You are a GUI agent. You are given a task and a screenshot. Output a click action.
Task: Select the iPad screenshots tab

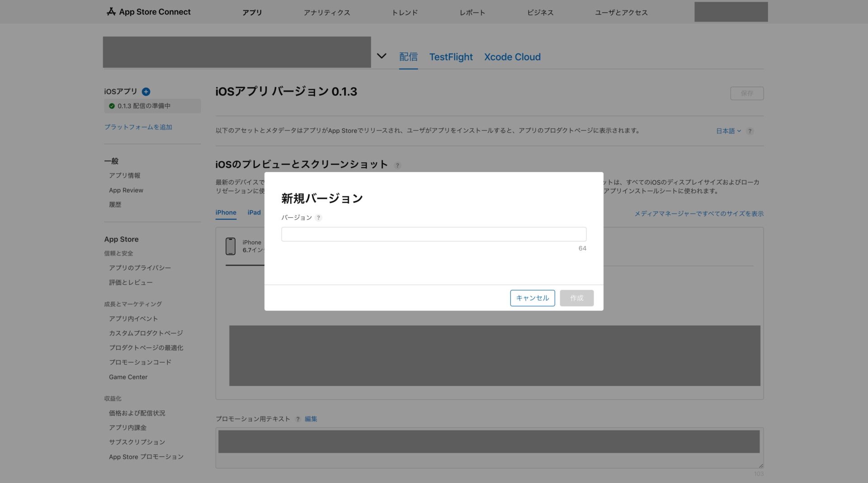(x=254, y=212)
